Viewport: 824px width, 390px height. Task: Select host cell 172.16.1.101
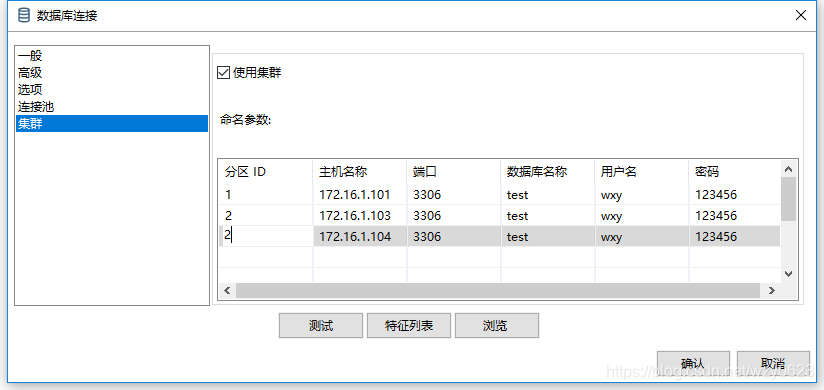(x=360, y=194)
